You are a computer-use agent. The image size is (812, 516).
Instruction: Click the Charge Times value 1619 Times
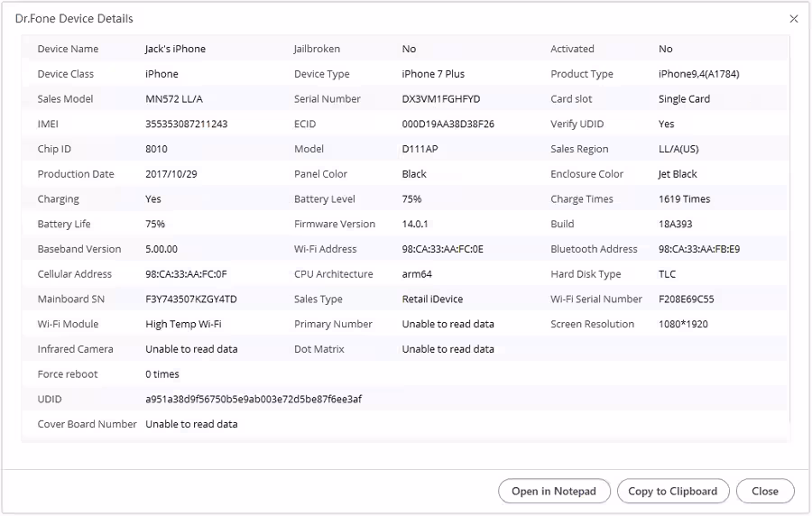(x=684, y=199)
